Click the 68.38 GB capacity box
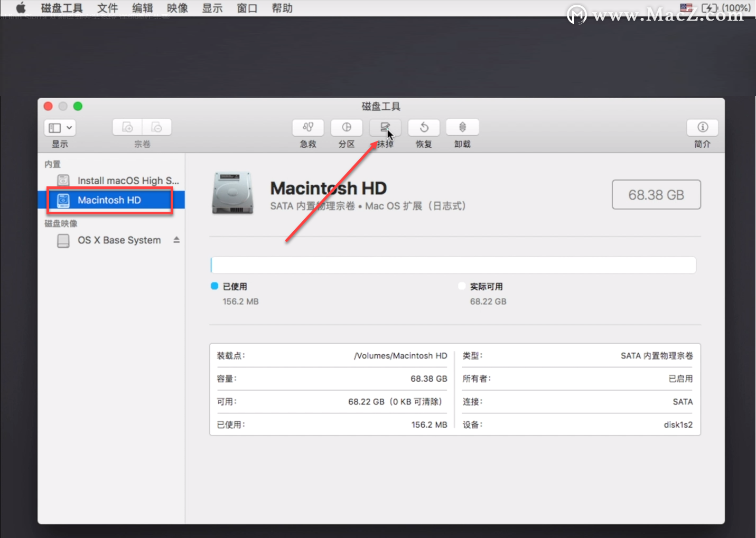Image resolution: width=756 pixels, height=538 pixels. pos(656,195)
